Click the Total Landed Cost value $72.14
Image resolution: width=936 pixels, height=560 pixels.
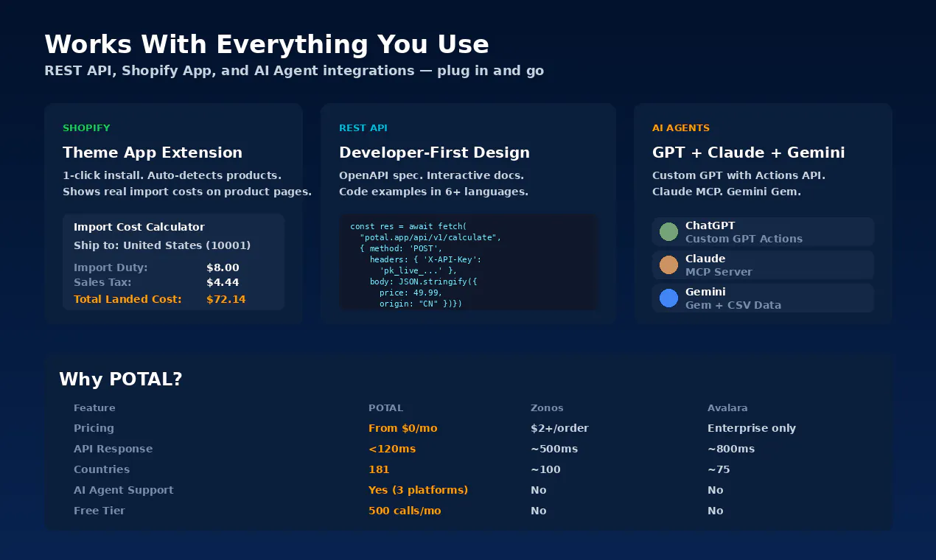pos(226,299)
